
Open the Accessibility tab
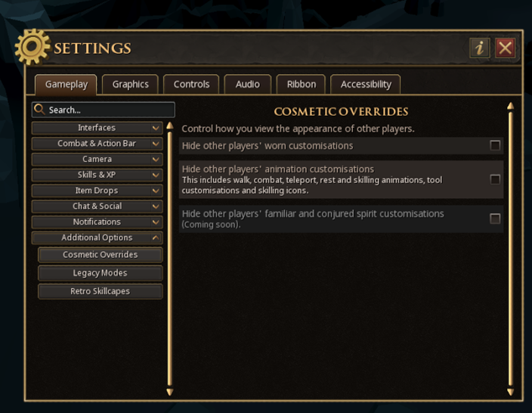366,84
